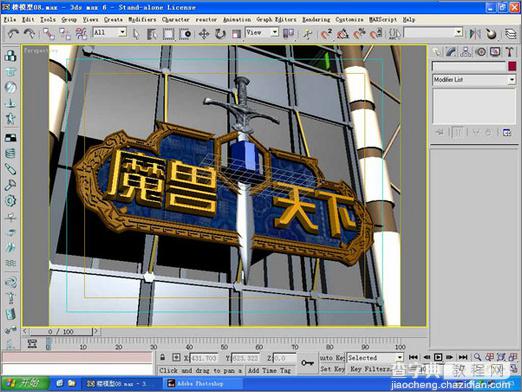The height and width of the screenshot is (392, 522).
Task: Toggle Show End Result in modifier stack
Action: 458,132
